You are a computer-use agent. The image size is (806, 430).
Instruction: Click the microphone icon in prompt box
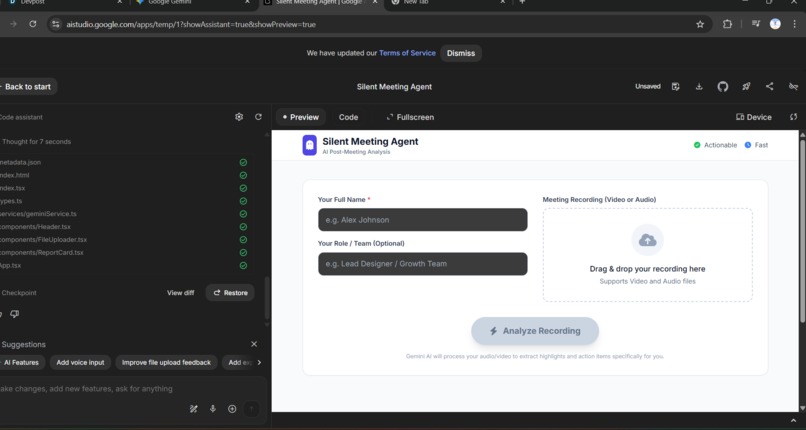(x=213, y=409)
